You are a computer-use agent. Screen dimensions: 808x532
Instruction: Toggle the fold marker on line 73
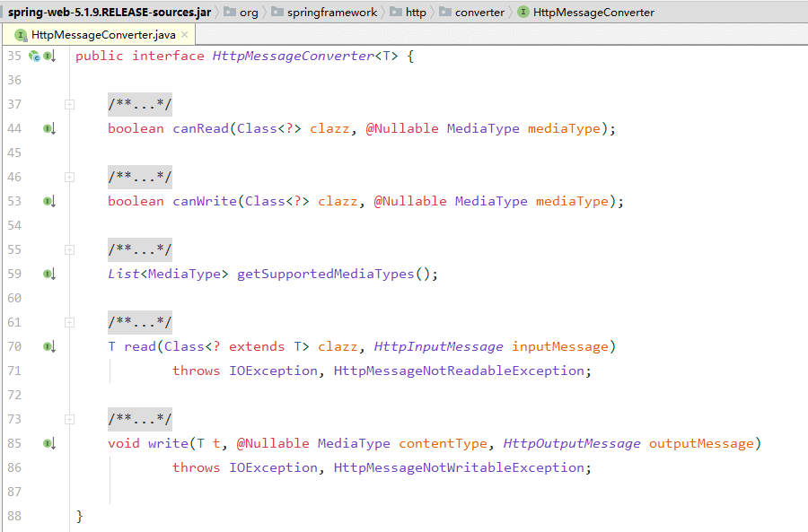[69, 419]
